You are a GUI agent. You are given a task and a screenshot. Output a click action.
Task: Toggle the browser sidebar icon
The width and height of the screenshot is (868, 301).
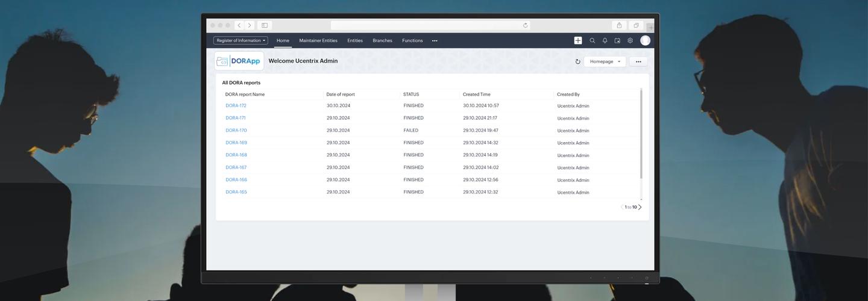[264, 25]
